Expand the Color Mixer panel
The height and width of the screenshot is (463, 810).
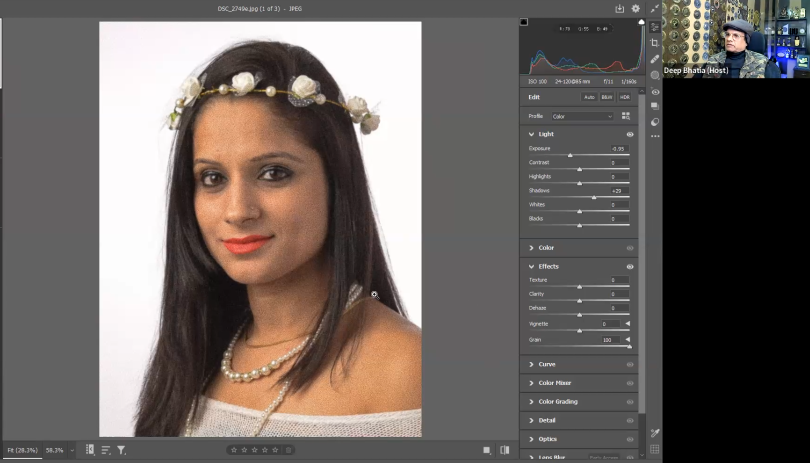tap(555, 383)
